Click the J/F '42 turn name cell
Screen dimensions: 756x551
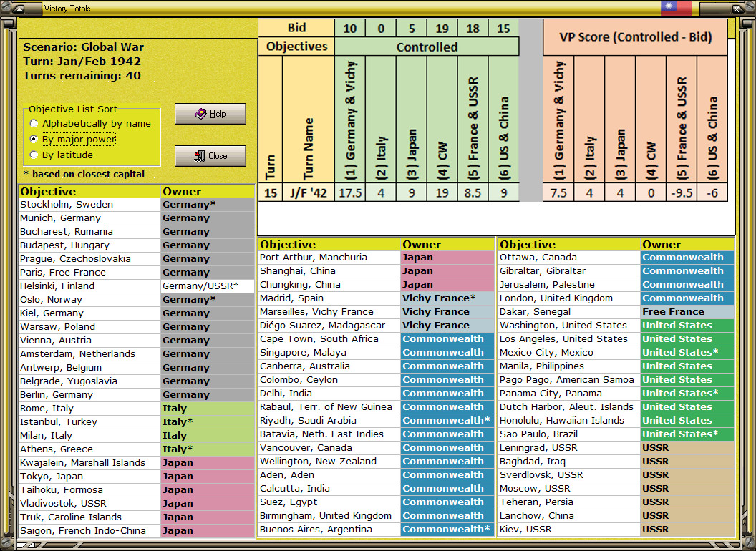click(x=309, y=192)
